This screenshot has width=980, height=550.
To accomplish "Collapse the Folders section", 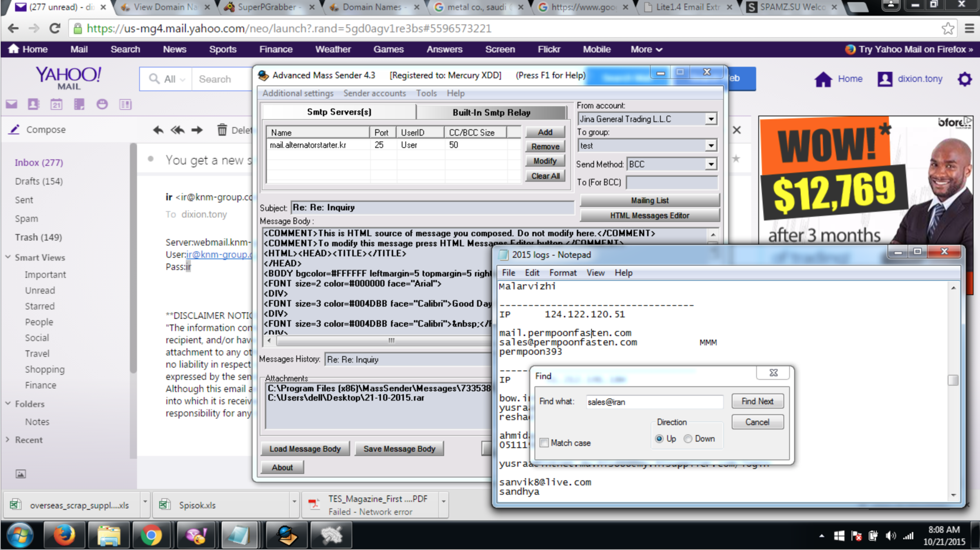I will (x=8, y=404).
